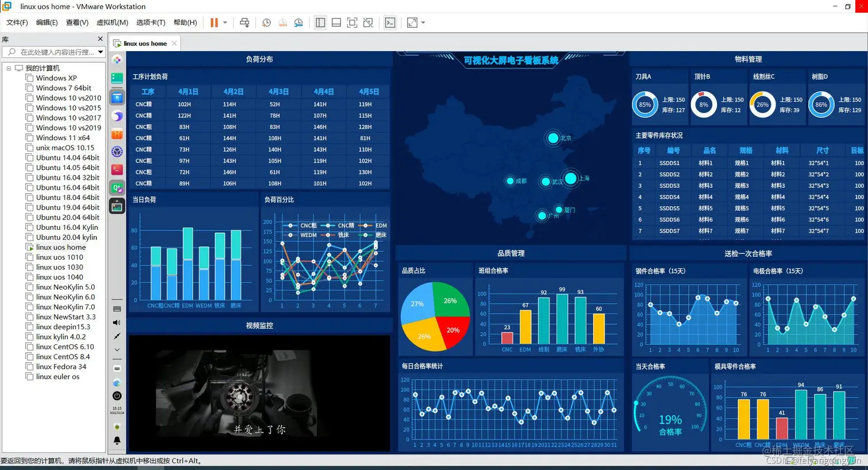Open the snapshot manager icon

click(x=299, y=22)
